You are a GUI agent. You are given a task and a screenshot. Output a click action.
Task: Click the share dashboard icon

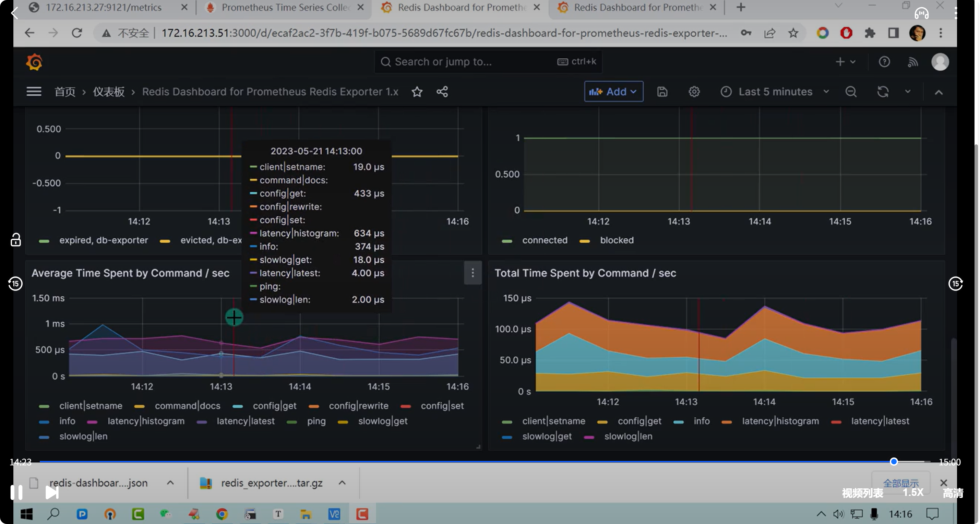click(x=442, y=92)
